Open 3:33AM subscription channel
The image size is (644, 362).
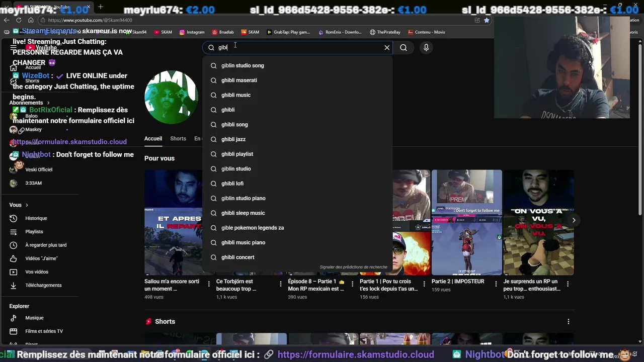pyautogui.click(x=33, y=183)
